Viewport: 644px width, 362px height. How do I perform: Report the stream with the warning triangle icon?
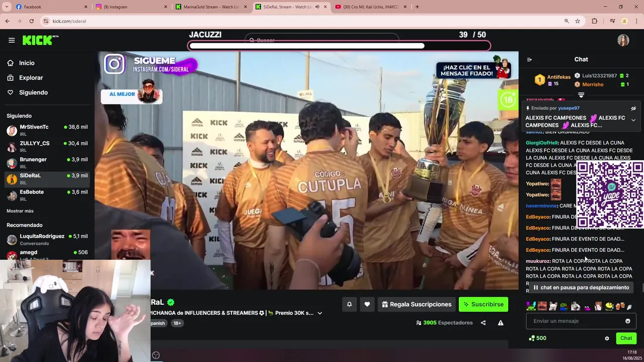[x=501, y=323]
